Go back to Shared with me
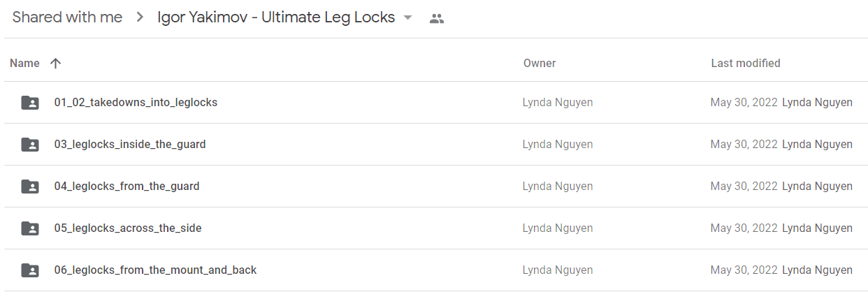The width and height of the screenshot is (868, 292). coord(67,17)
